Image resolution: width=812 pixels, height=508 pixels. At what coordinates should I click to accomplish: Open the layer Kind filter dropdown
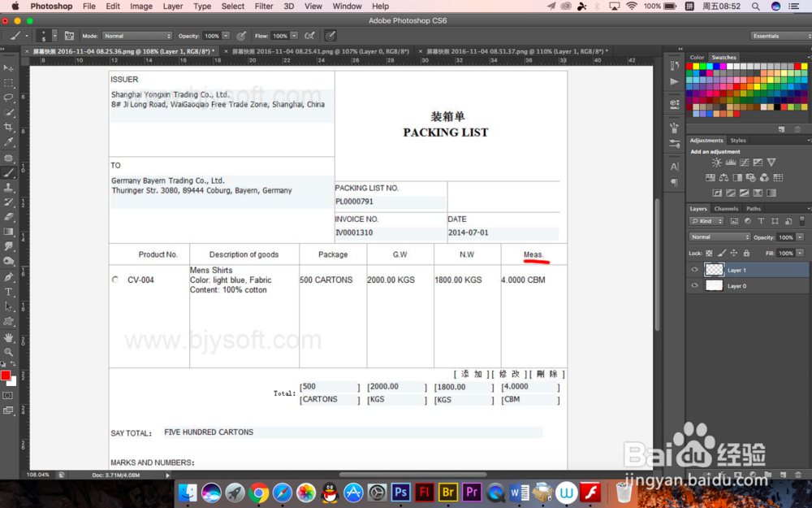pos(706,221)
